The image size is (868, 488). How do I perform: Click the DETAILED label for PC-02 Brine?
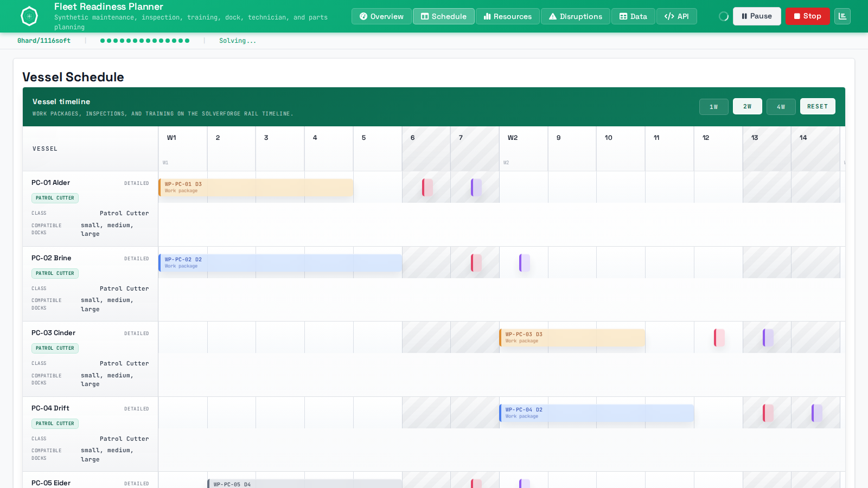137,259
